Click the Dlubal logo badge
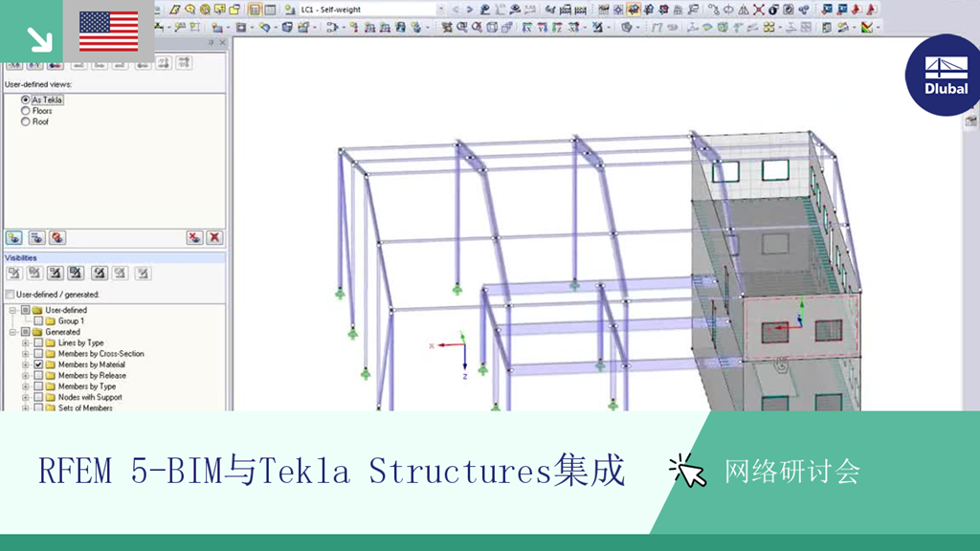 [946, 75]
